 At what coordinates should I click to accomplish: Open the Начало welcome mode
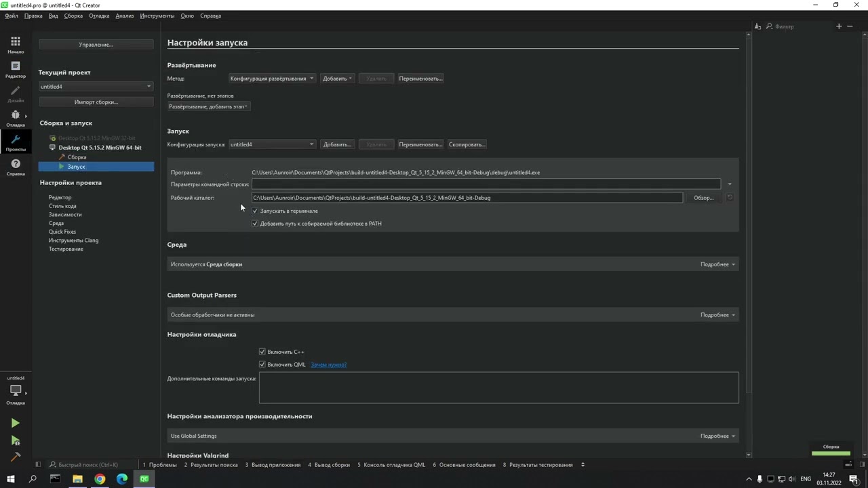pyautogui.click(x=15, y=45)
